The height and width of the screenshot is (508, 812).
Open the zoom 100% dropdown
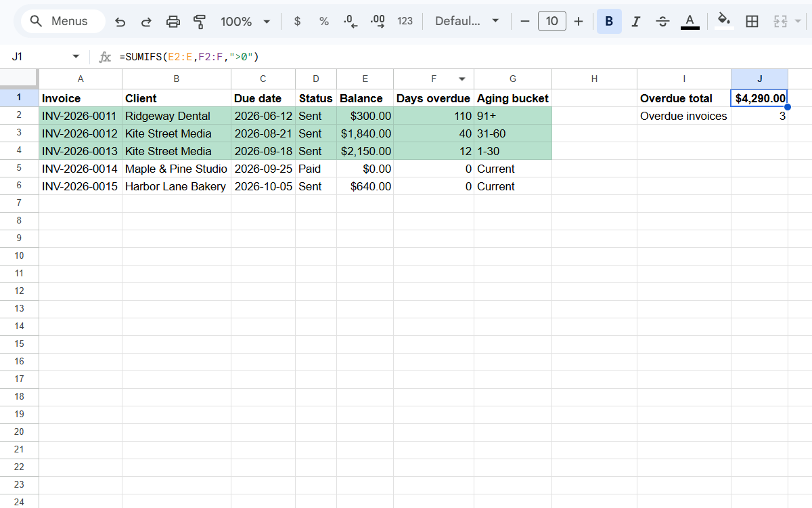(245, 22)
